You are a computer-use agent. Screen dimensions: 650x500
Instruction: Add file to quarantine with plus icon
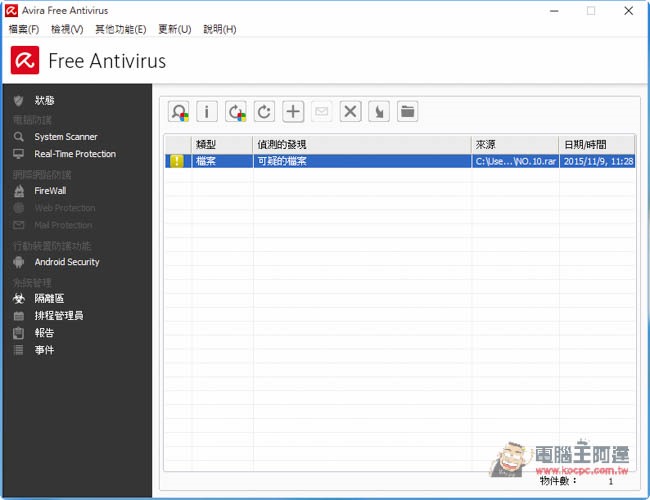click(293, 112)
